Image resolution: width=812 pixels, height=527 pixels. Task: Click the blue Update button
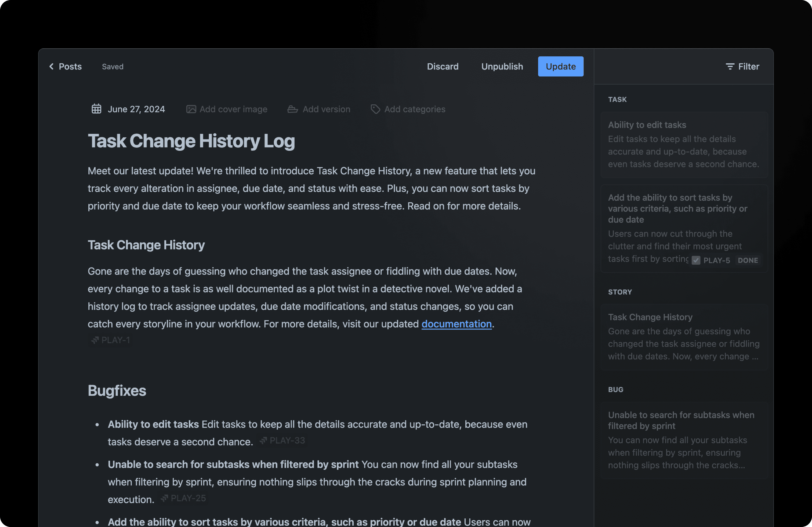pyautogui.click(x=561, y=67)
